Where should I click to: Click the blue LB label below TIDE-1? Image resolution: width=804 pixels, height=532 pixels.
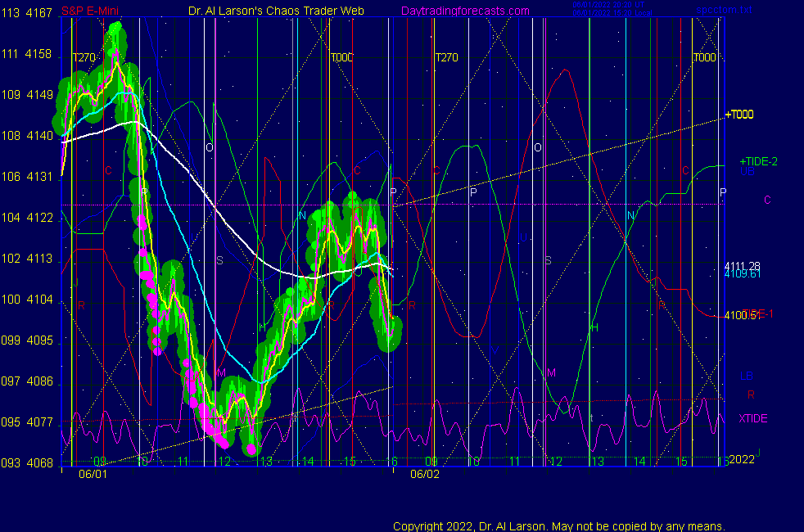pyautogui.click(x=747, y=376)
